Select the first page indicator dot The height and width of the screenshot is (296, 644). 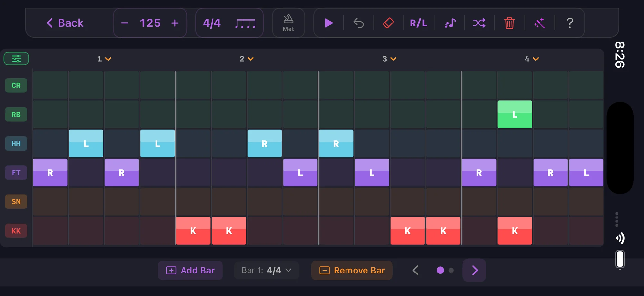[x=440, y=270]
